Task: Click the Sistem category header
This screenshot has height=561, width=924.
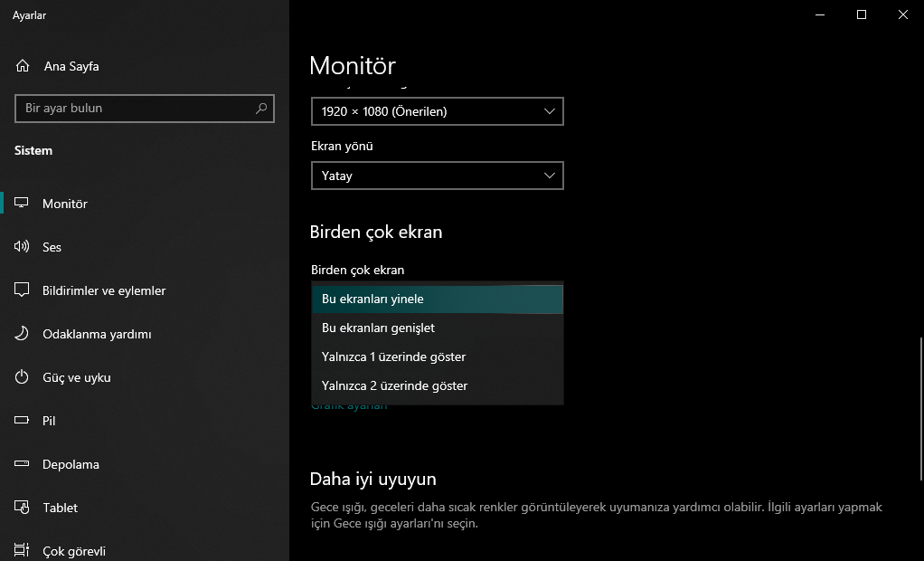Action: [x=33, y=150]
